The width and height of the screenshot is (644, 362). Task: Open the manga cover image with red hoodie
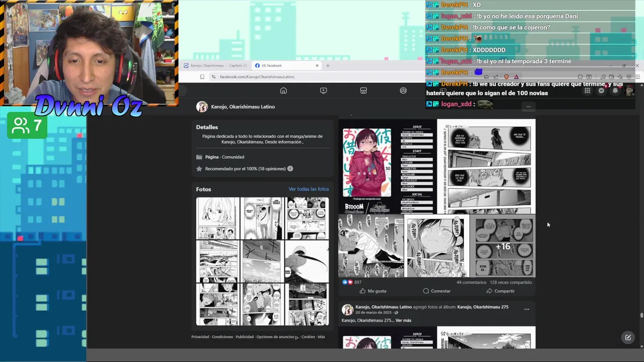pos(367,163)
